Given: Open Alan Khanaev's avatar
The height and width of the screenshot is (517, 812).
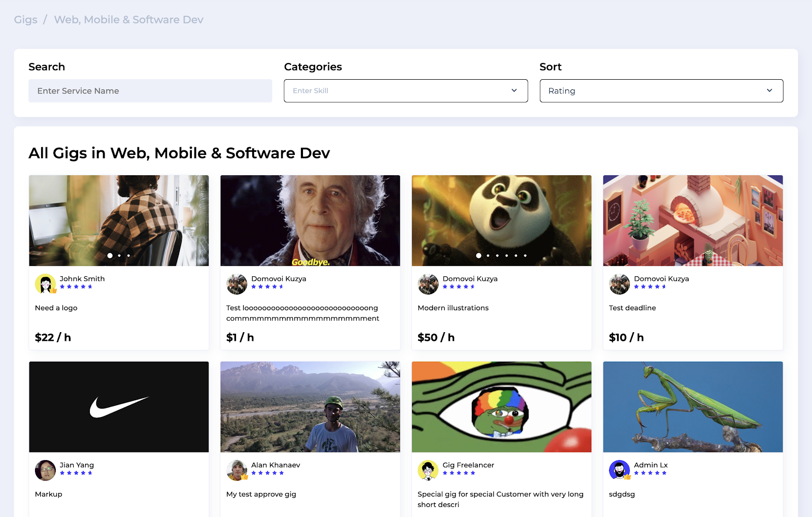Looking at the screenshot, I should tap(236, 470).
